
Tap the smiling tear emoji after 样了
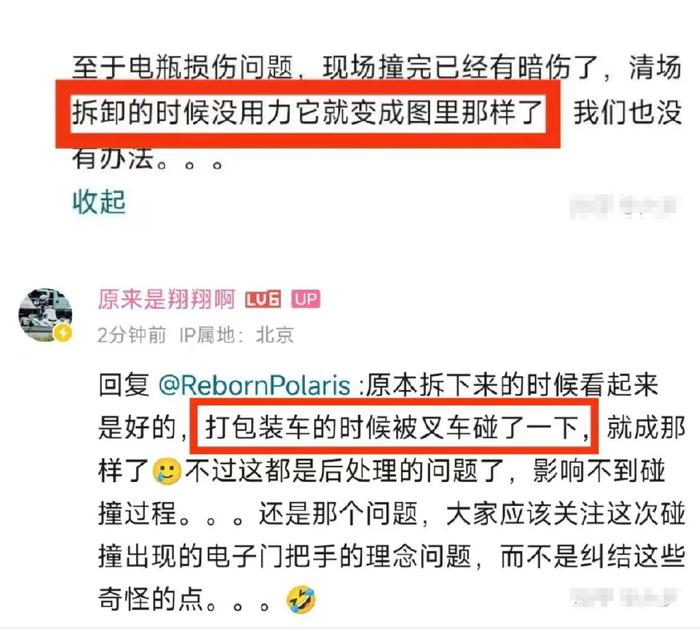[167, 471]
